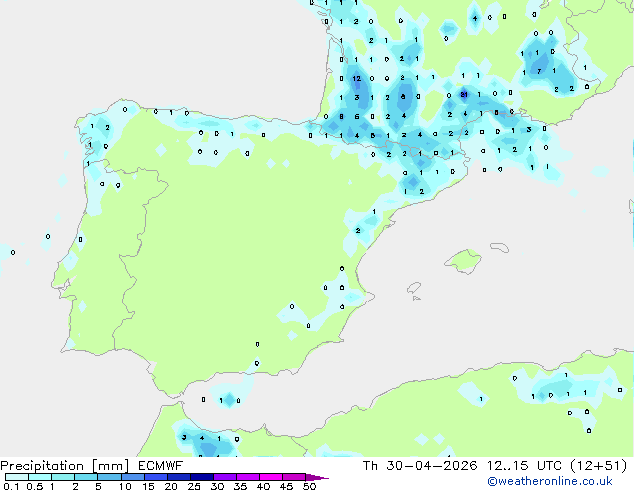Click the 0.5–1 mm legend swatch
The width and height of the screenshot is (634, 490).
pos(40,477)
